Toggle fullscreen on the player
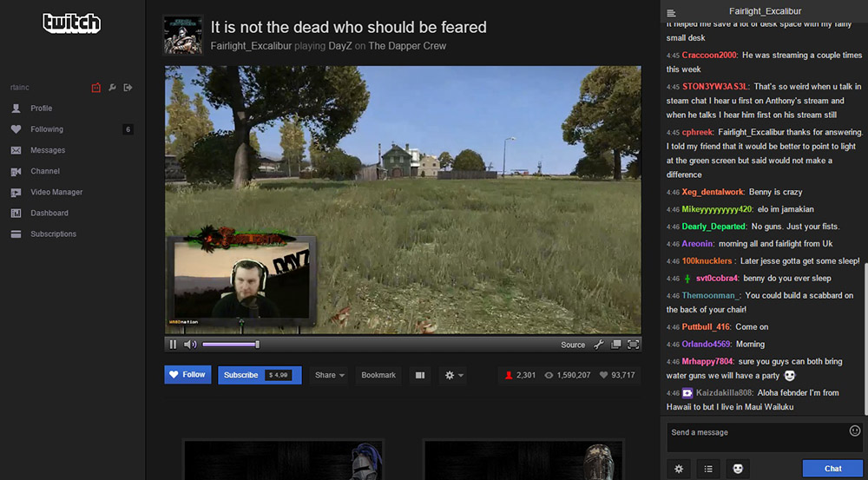The image size is (868, 480). click(x=633, y=345)
